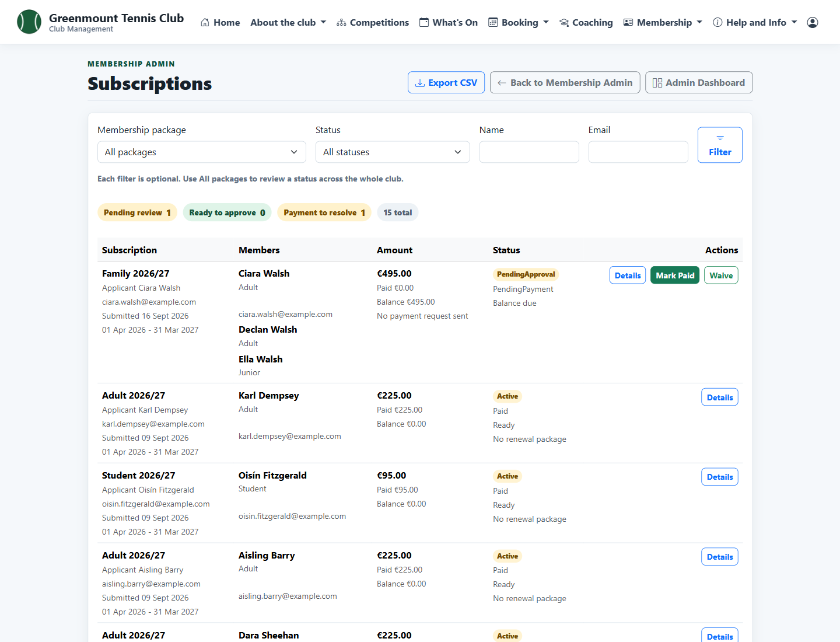The image size is (840, 642).
Task: Click the Amount column header
Action: coord(395,250)
